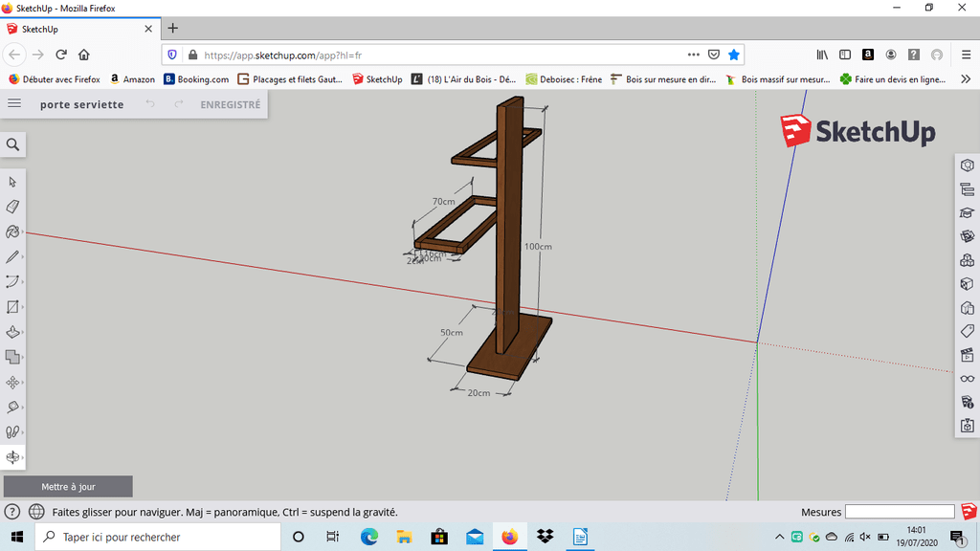
Task: Open the SketchUp hamburger menu
Action: [x=13, y=103]
